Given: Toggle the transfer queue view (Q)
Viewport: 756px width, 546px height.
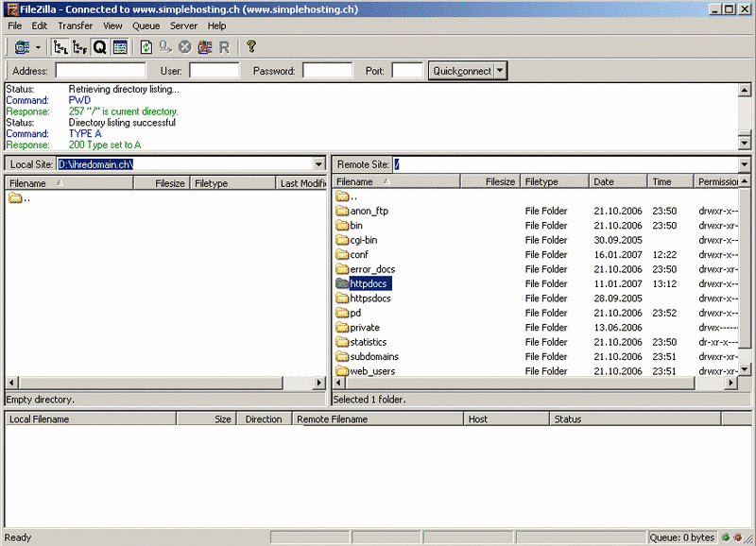Looking at the screenshot, I should pos(99,47).
